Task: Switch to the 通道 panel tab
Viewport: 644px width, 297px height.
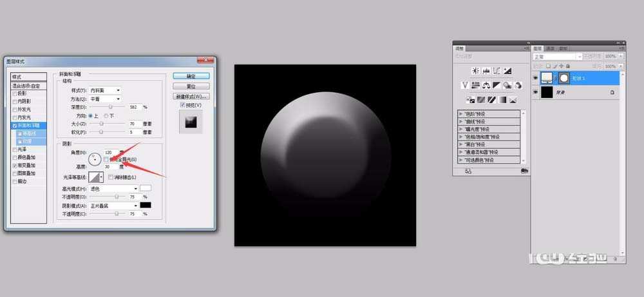Action: [550, 48]
